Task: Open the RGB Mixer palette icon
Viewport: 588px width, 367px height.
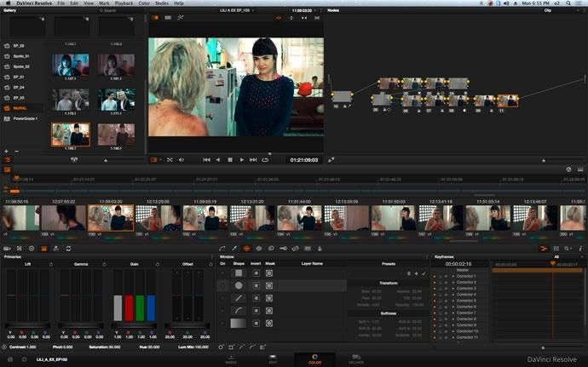Action: (56, 248)
